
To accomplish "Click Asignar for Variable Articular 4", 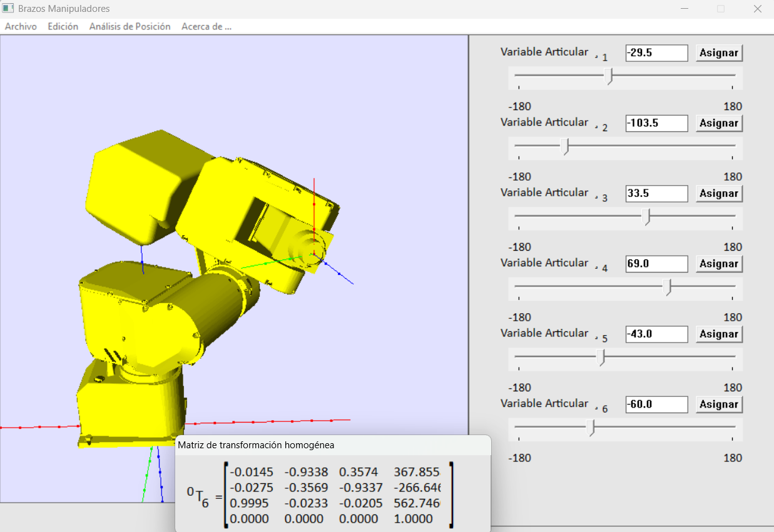I will coord(719,264).
